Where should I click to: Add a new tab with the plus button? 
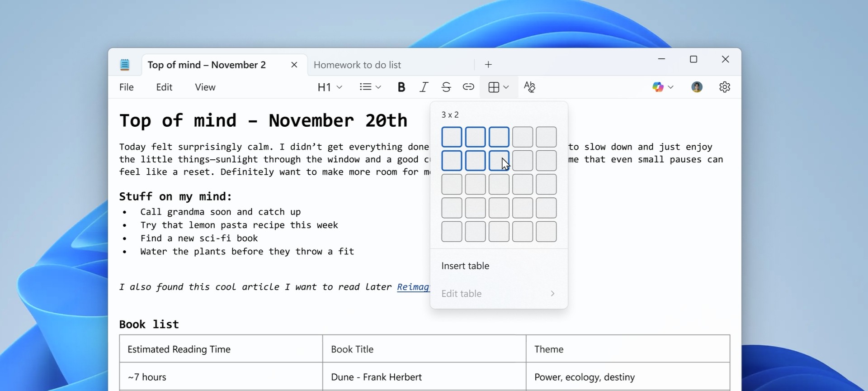[x=488, y=65]
